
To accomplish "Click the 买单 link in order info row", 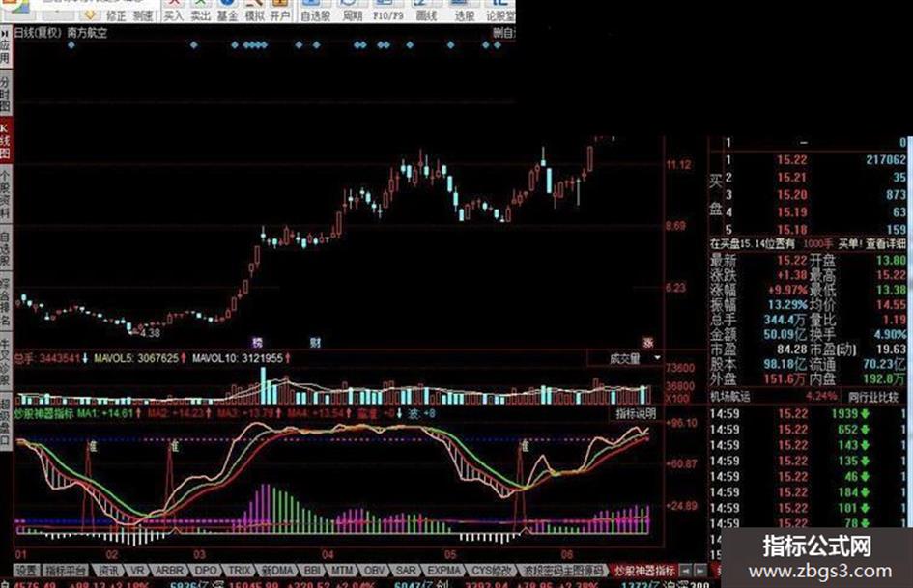I will coord(848,244).
